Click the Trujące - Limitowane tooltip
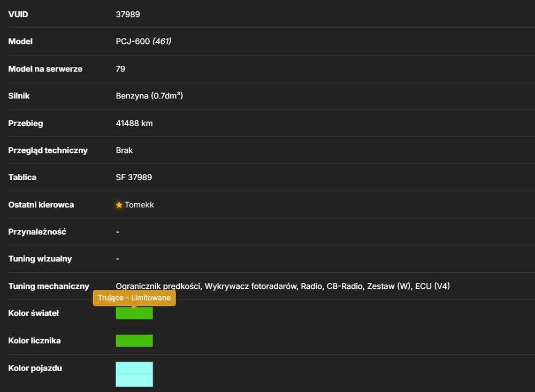 pyautogui.click(x=134, y=298)
